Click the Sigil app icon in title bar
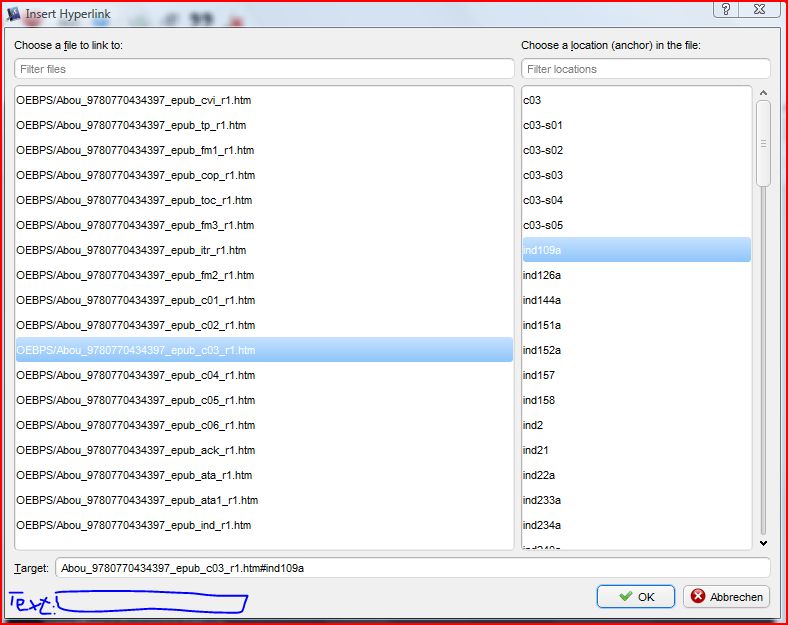The image size is (788, 625). pos(14,14)
